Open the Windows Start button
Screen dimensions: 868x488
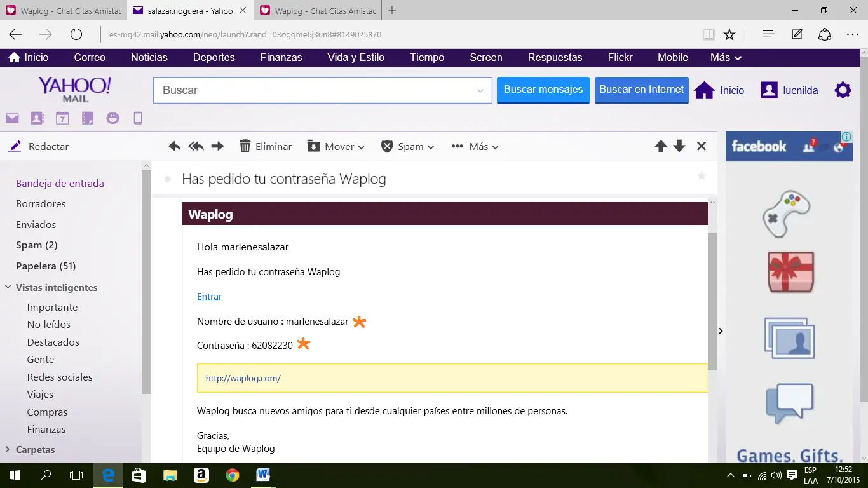[x=15, y=475]
